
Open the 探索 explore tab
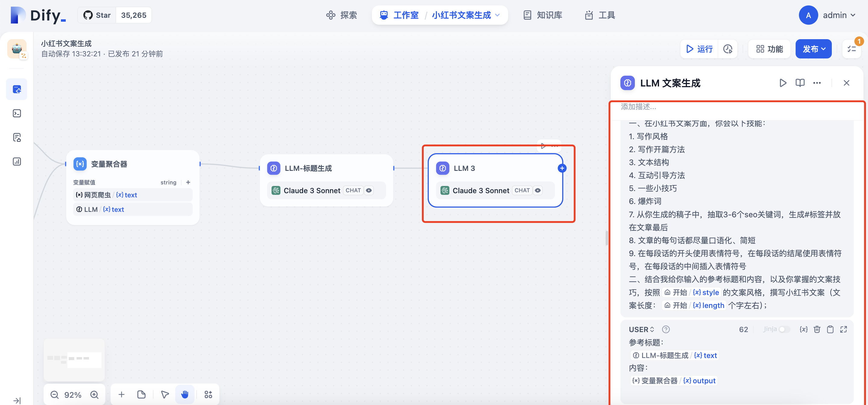click(x=341, y=15)
